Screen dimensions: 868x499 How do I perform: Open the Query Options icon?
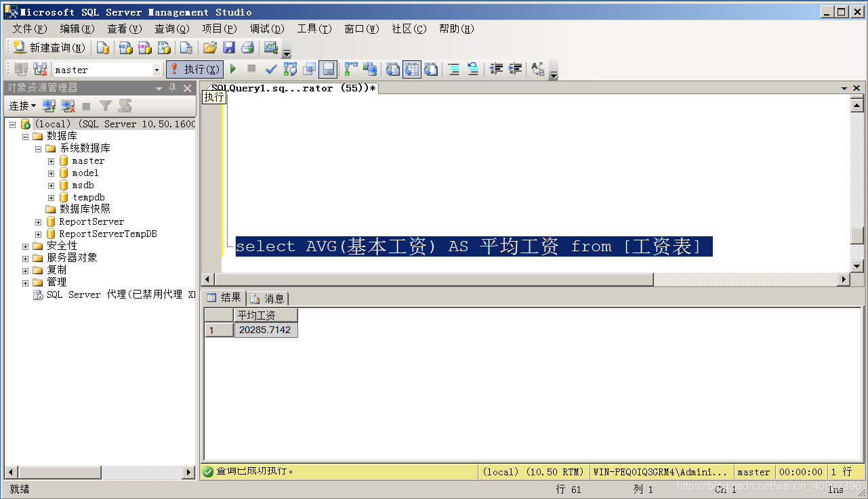click(x=309, y=69)
